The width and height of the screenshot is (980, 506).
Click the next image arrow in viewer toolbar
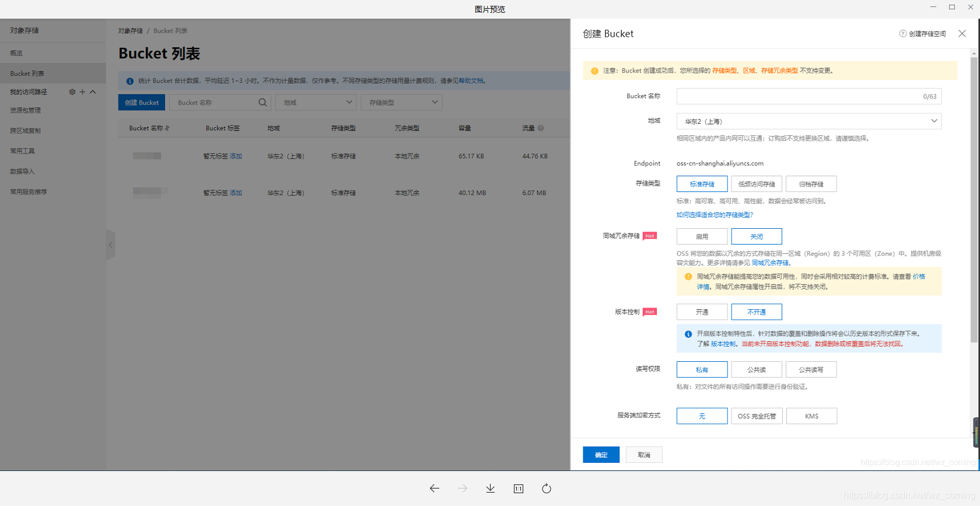463,488
